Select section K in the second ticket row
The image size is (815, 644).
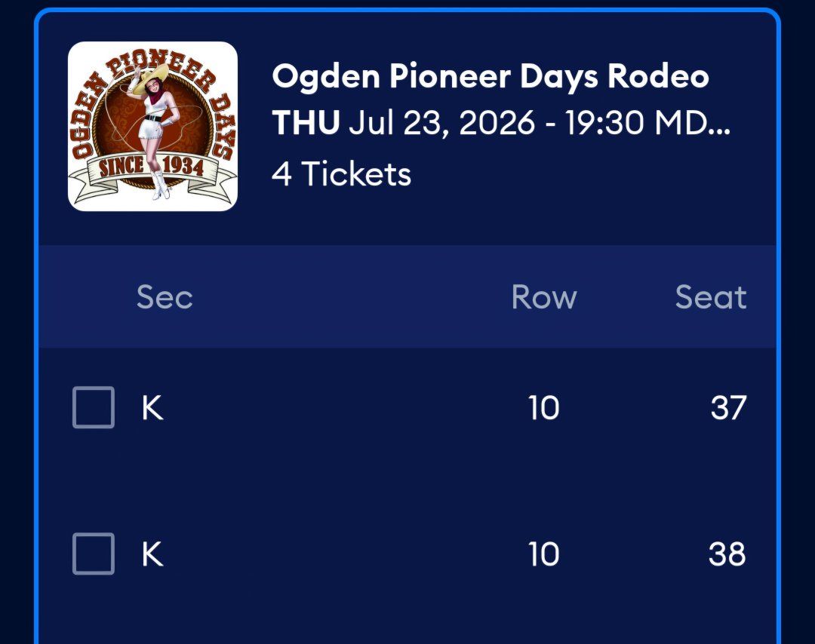[x=152, y=554]
